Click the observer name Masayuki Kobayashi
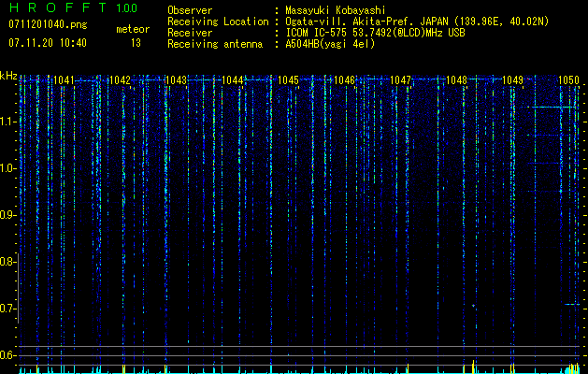This screenshot has height=374, width=588. (x=336, y=10)
